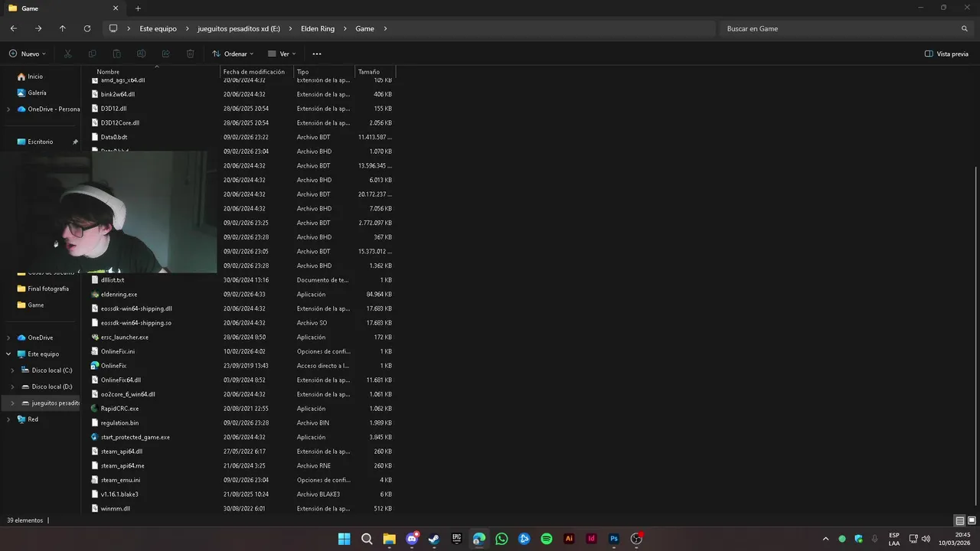Open a new File Explorer tab
Screen dimensions: 980x551
point(138,8)
